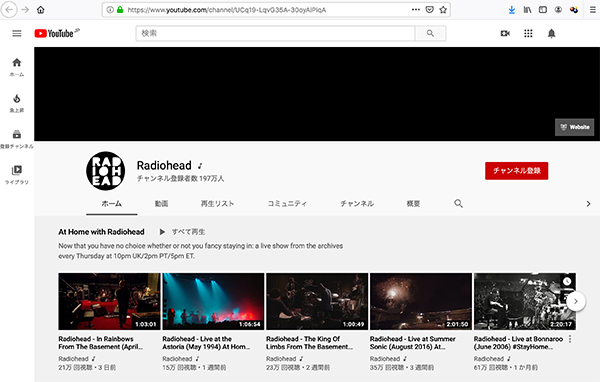Open the 概要 tab
The image size is (600, 382).
[413, 204]
